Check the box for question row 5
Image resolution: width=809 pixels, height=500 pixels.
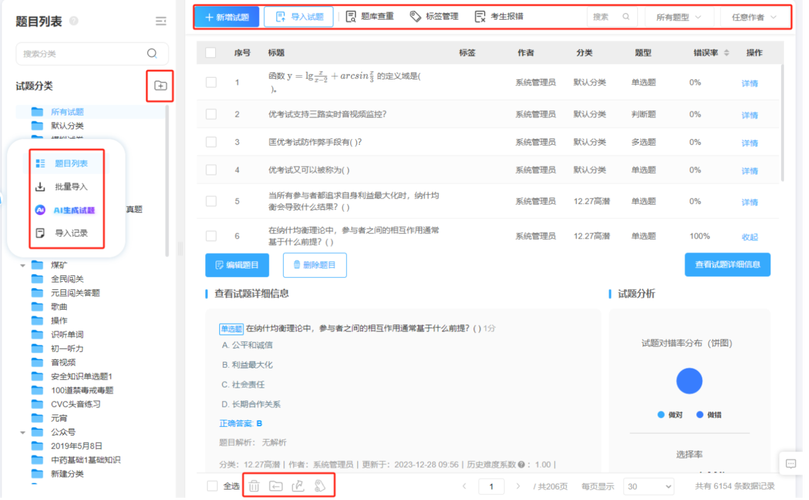[211, 202]
